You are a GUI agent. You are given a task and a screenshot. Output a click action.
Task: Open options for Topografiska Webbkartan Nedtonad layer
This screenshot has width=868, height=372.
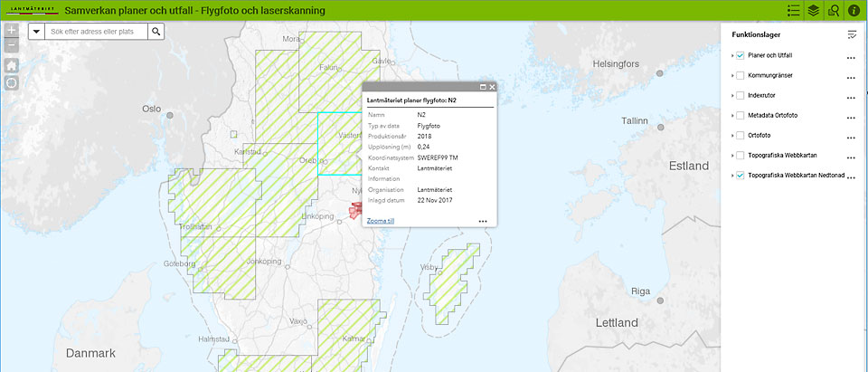click(852, 177)
